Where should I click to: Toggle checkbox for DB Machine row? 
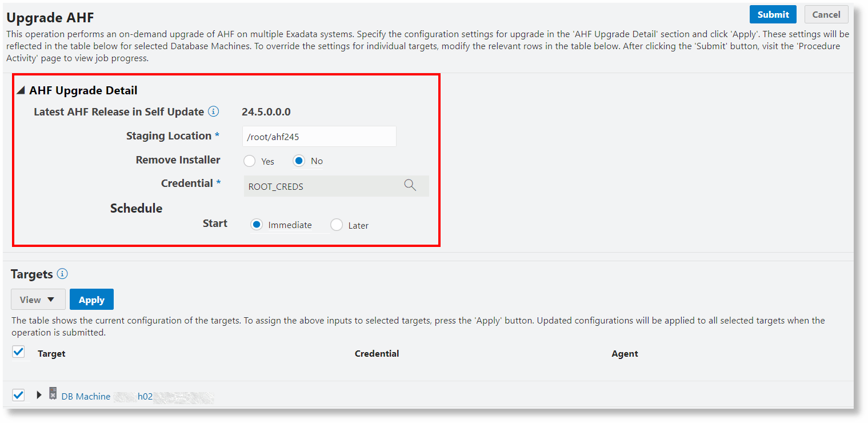click(x=18, y=395)
